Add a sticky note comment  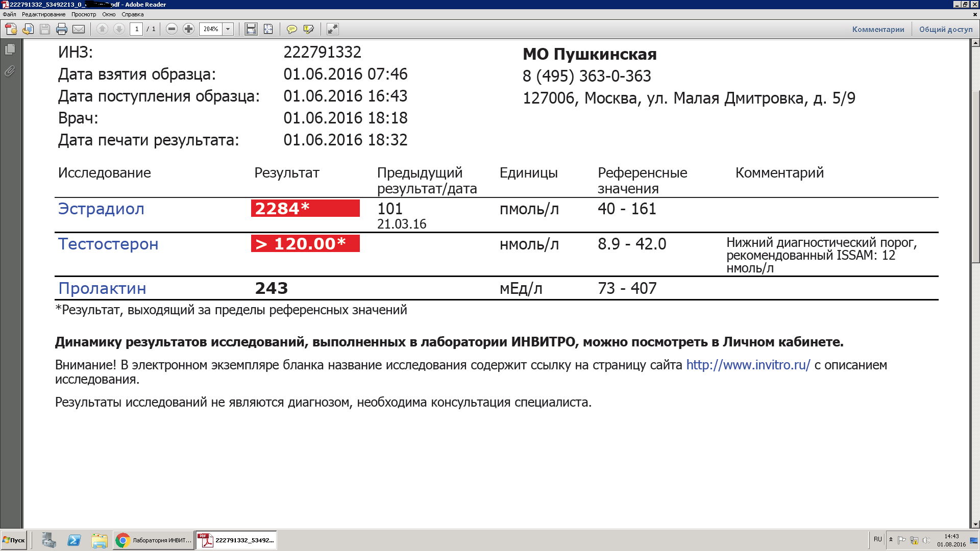click(x=291, y=29)
